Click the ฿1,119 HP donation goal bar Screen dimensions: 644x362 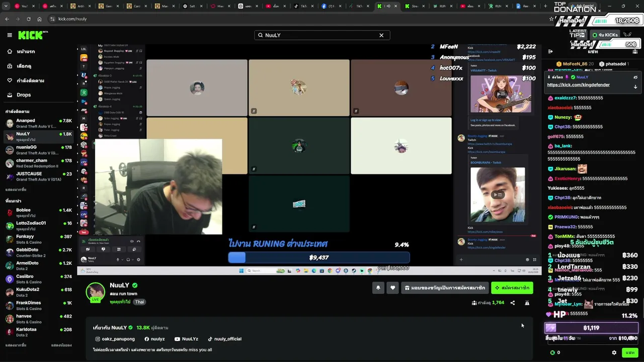tap(591, 328)
